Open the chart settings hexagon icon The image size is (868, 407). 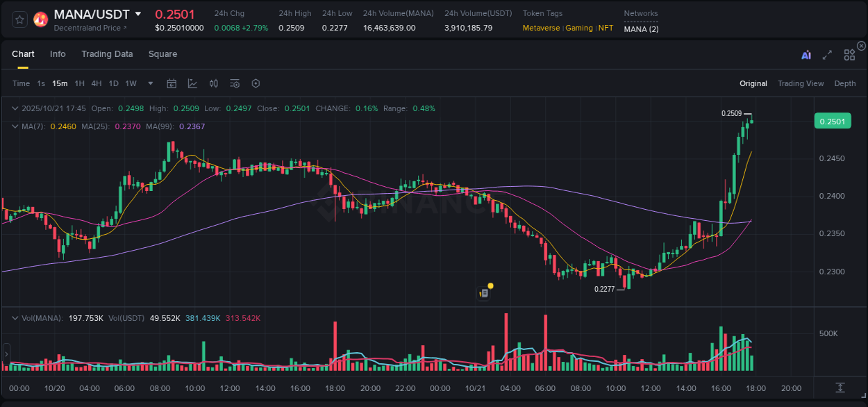pyautogui.click(x=256, y=83)
